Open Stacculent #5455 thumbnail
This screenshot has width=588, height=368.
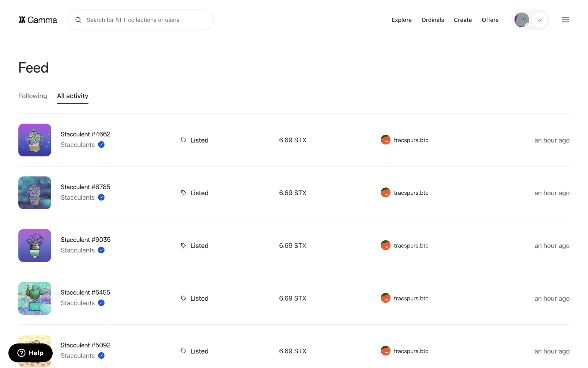(35, 298)
